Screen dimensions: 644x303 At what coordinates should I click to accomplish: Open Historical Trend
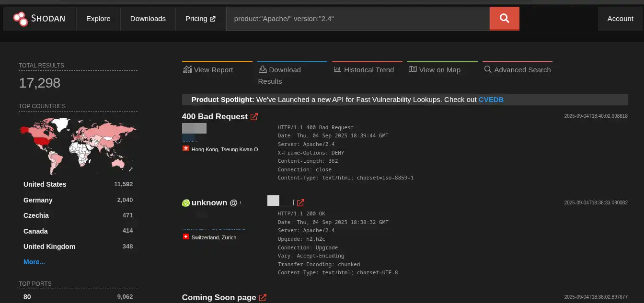click(363, 70)
